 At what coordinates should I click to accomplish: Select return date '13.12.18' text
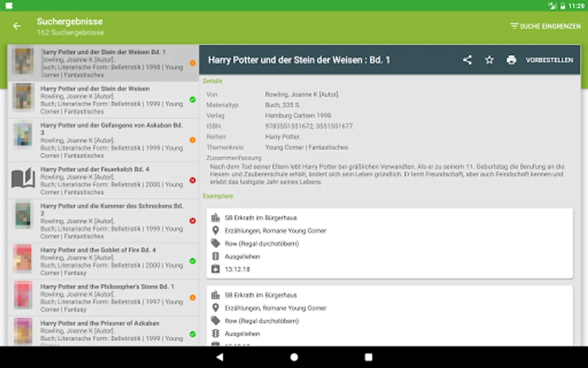(237, 269)
